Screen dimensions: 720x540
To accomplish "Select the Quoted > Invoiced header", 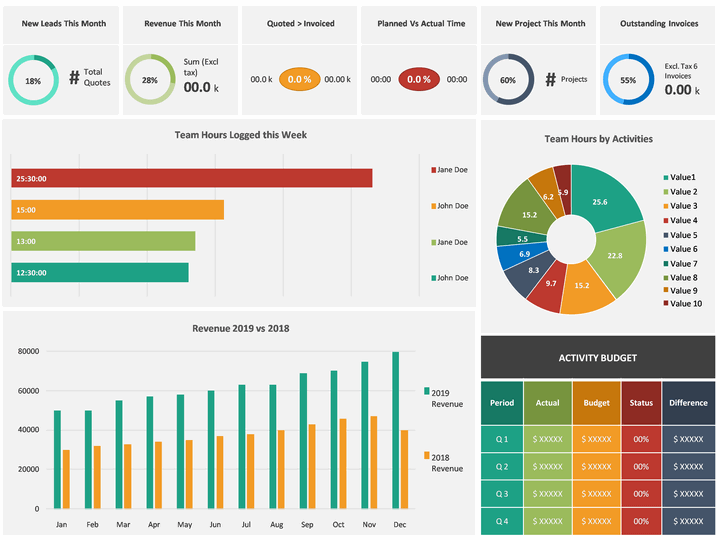I will [301, 23].
